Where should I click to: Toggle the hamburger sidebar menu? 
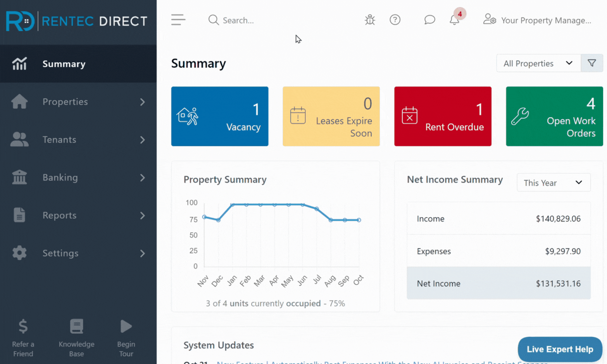178,20
